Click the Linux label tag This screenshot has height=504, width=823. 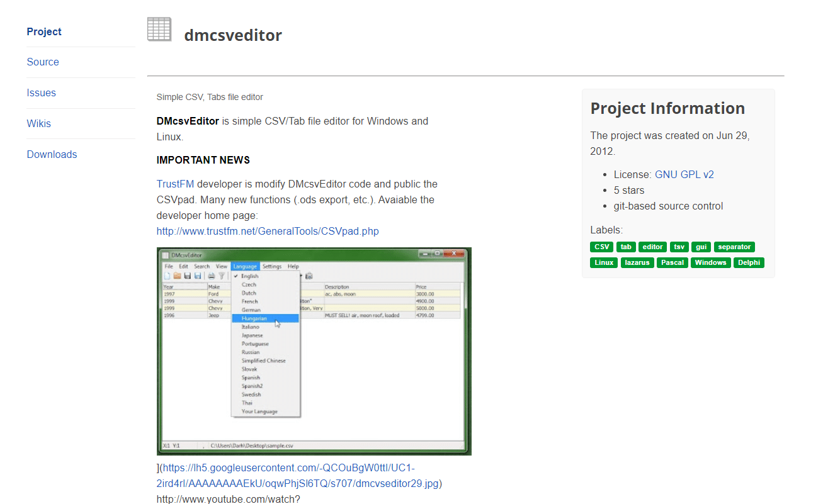pyautogui.click(x=604, y=262)
